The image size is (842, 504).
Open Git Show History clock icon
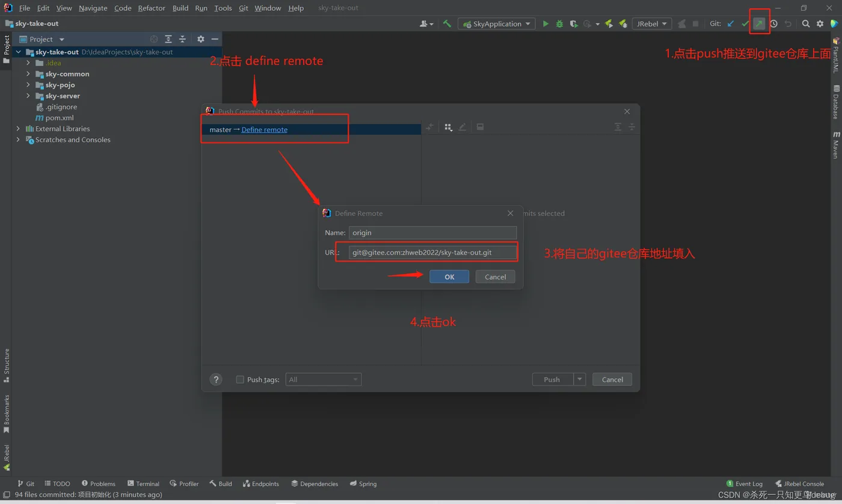coord(774,24)
